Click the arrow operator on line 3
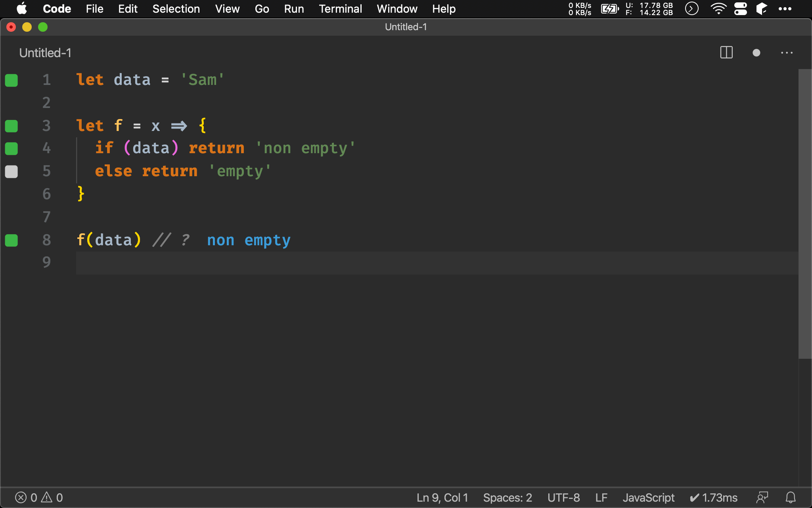 click(x=179, y=126)
